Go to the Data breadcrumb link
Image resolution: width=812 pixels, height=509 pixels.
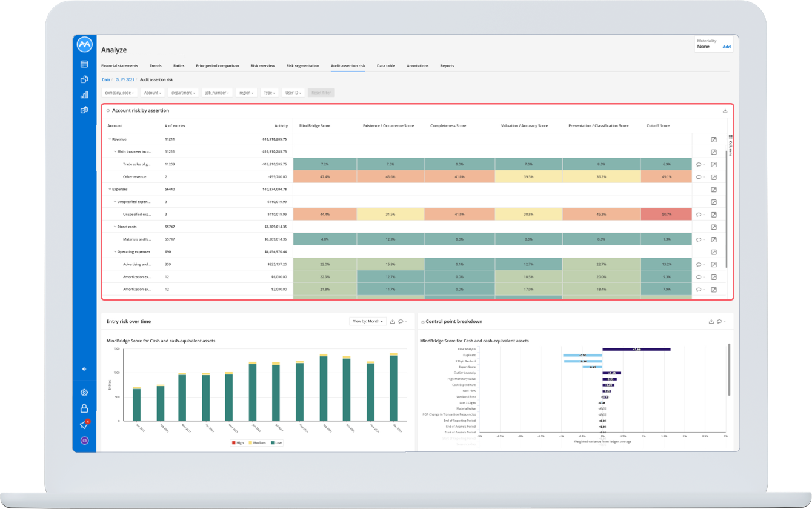106,79
